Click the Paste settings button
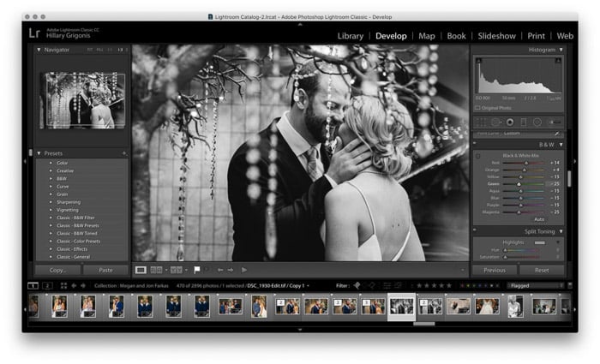This screenshot has width=600, height=364. tap(105, 270)
